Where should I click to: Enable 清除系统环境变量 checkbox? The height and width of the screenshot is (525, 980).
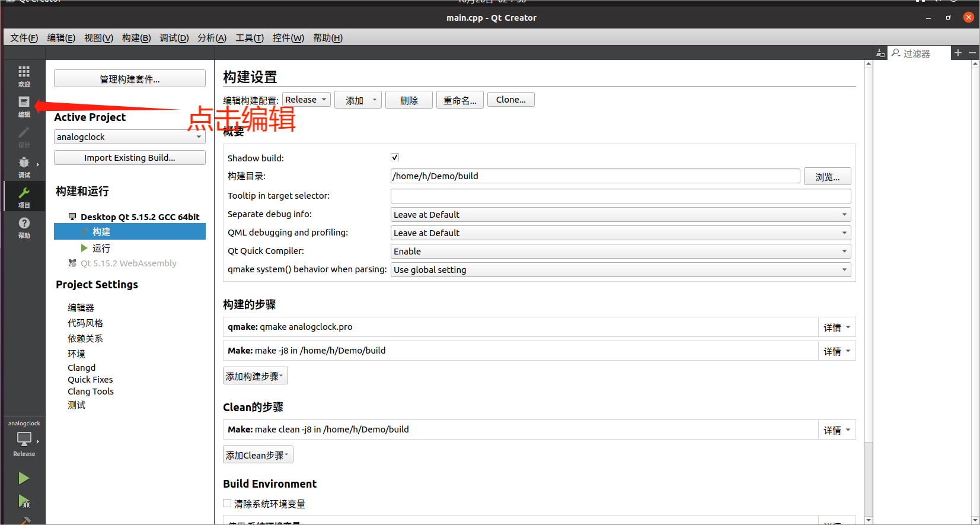tap(227, 503)
